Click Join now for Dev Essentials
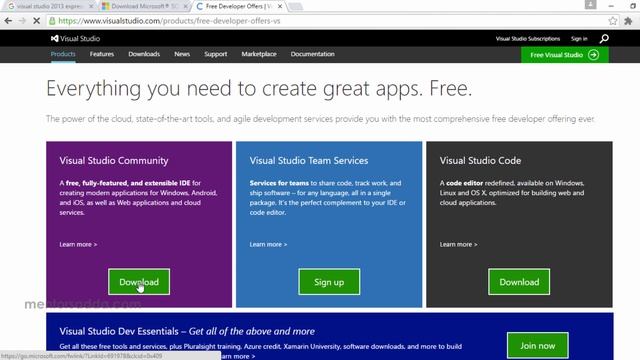The image size is (640, 360). pyautogui.click(x=538, y=345)
